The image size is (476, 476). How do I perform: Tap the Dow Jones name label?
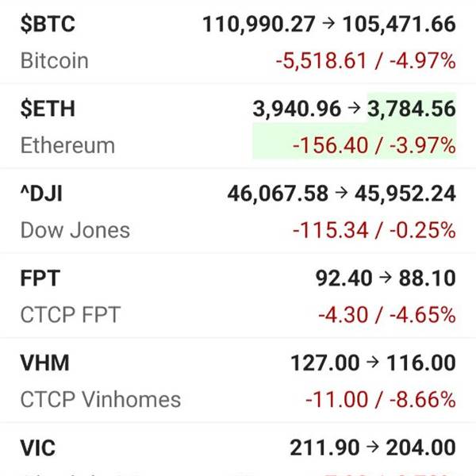pyautogui.click(x=75, y=231)
